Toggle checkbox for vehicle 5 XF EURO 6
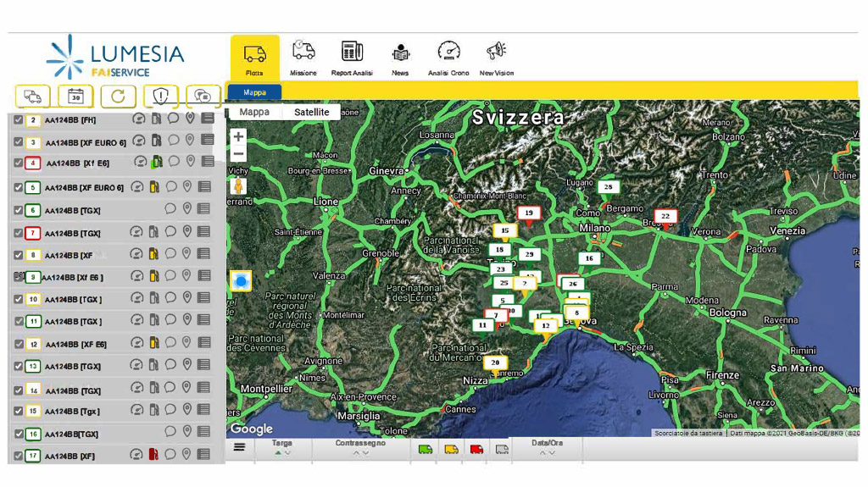This screenshot has height=487, width=868. [19, 188]
